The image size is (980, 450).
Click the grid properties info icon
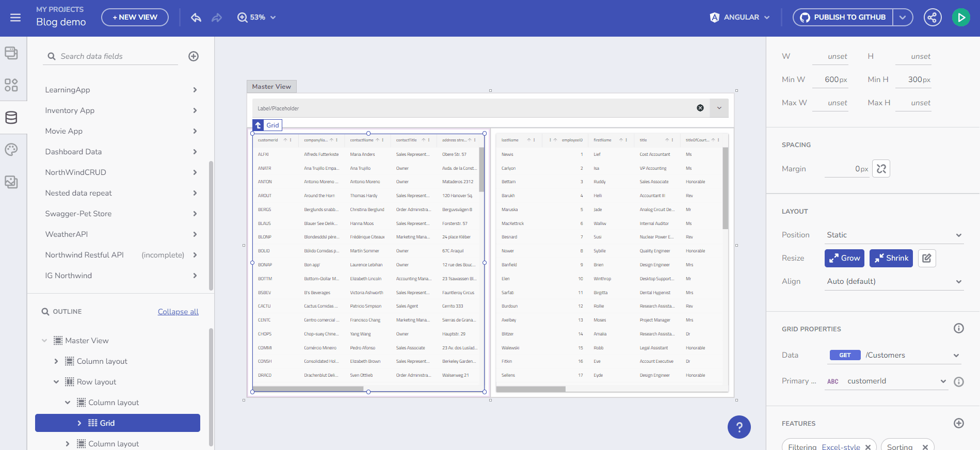pyautogui.click(x=958, y=329)
